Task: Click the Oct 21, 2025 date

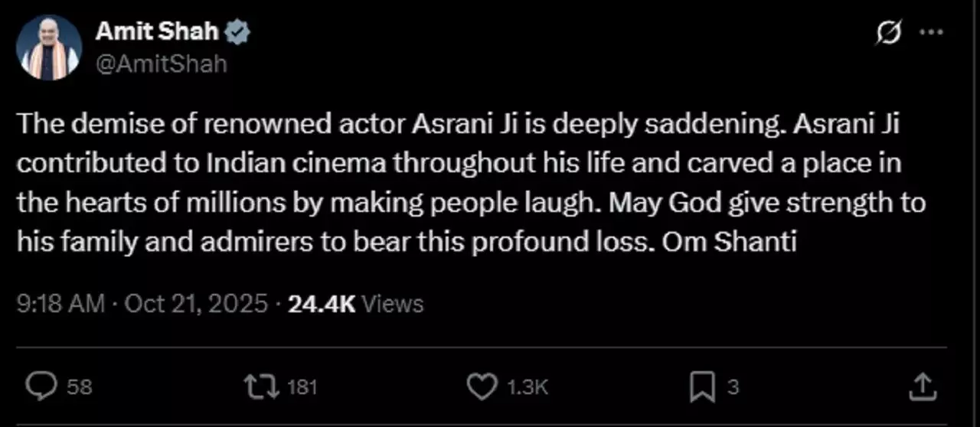Action: point(196,304)
